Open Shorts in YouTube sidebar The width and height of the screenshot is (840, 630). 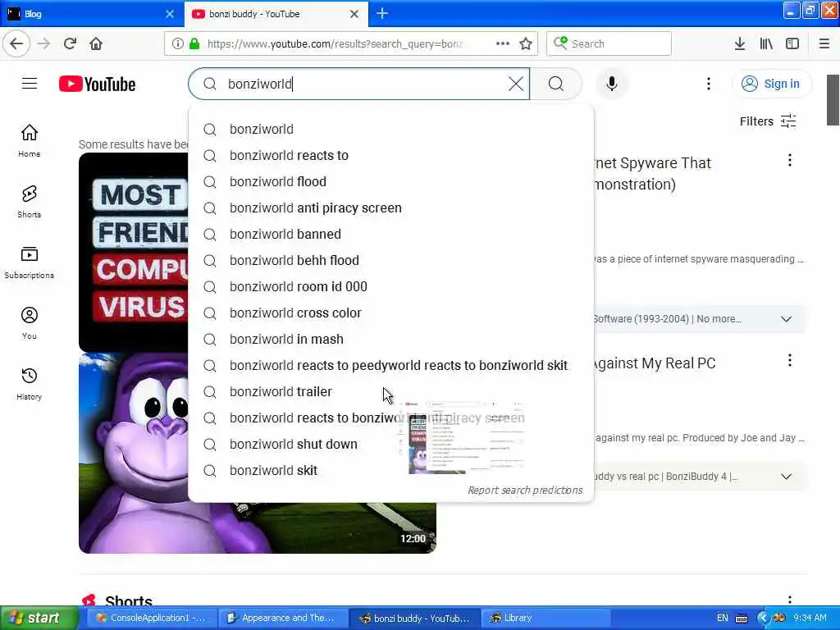pos(30,202)
